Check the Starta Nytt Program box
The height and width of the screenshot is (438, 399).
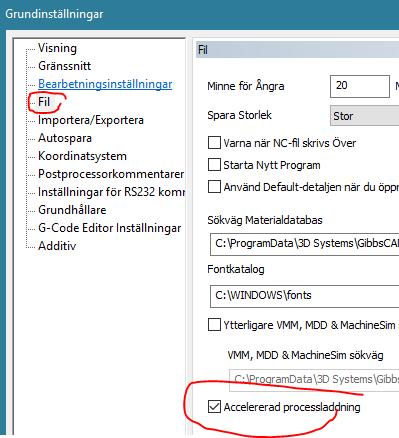pos(214,165)
